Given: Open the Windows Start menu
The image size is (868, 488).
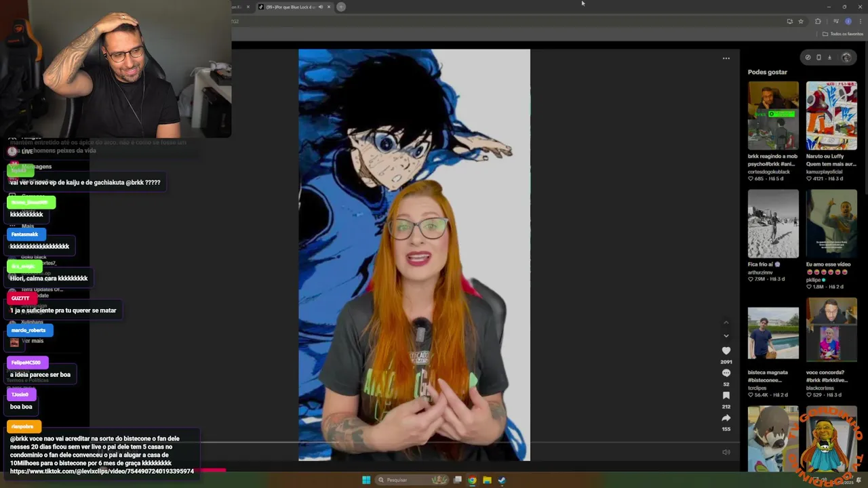Looking at the screenshot, I should coord(366,480).
